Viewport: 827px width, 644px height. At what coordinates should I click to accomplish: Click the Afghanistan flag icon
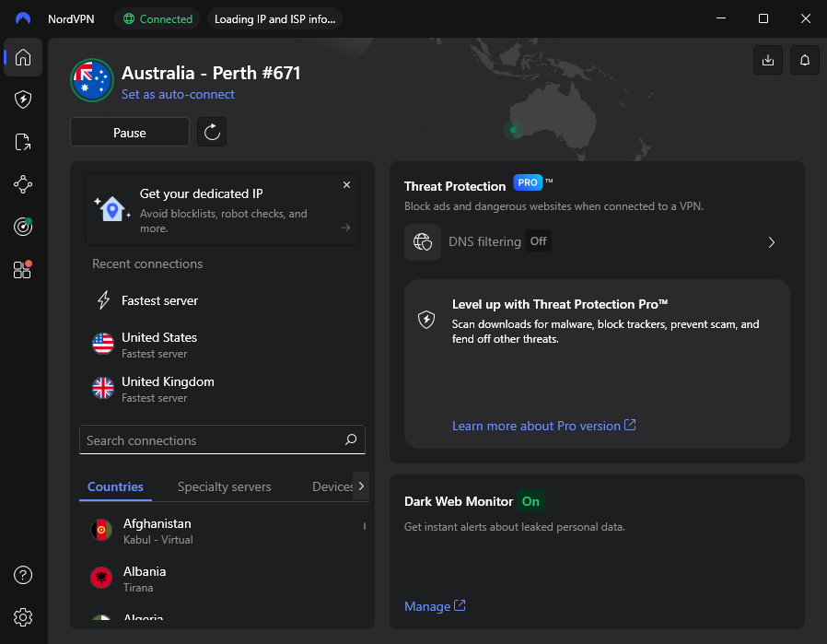101,530
